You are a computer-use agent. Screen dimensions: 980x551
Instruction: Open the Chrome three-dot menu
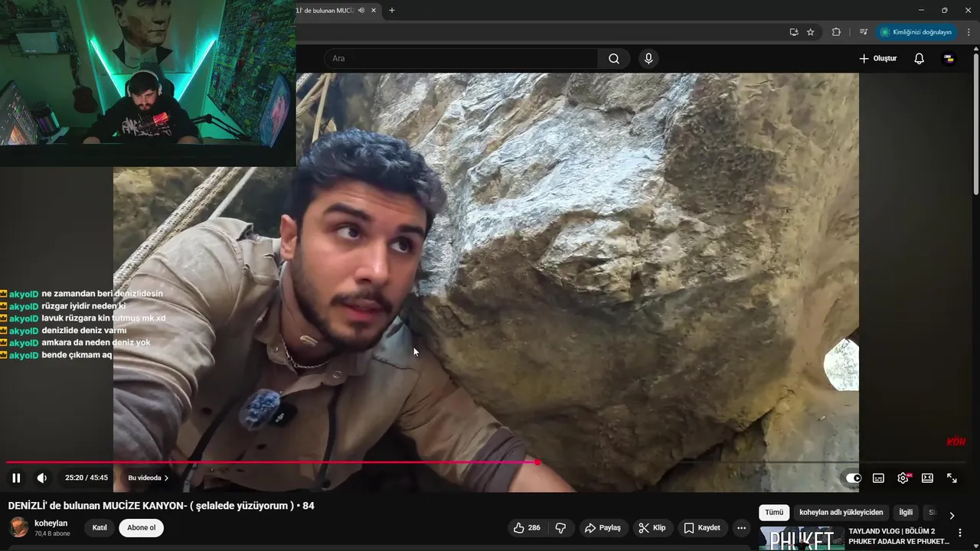coord(969,32)
